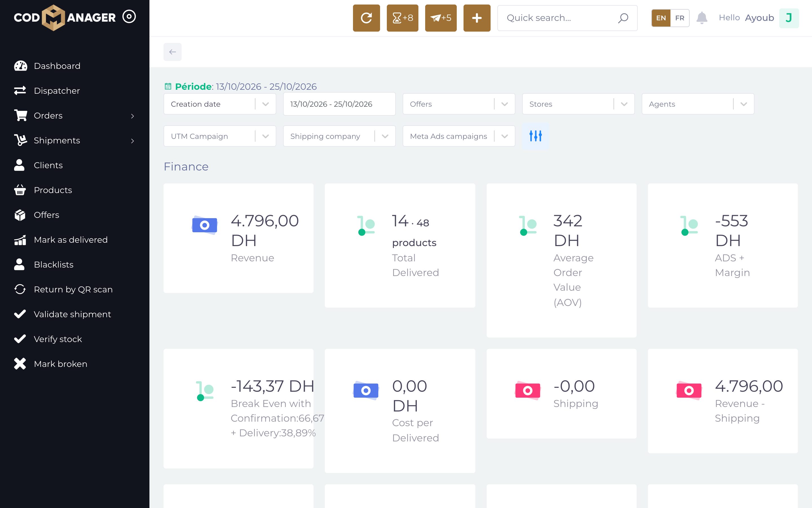812x508 pixels.
Task: Open the Meta Ads campaigns dropdown
Action: tap(459, 136)
